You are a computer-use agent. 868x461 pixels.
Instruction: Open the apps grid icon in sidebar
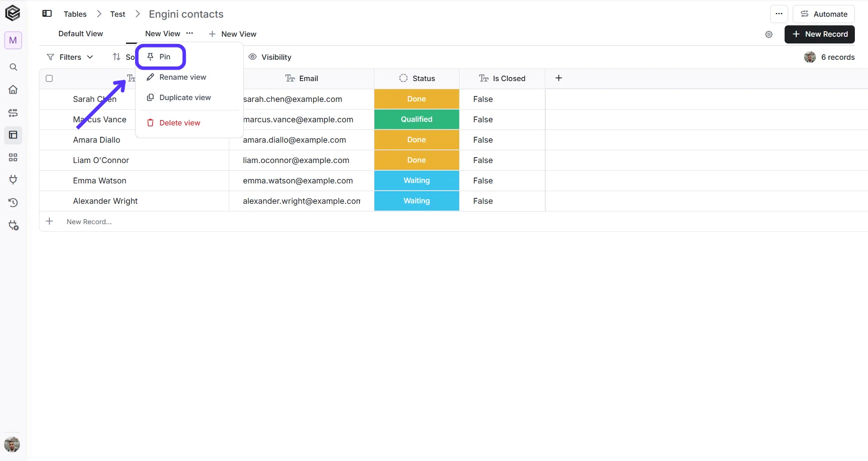[13, 158]
